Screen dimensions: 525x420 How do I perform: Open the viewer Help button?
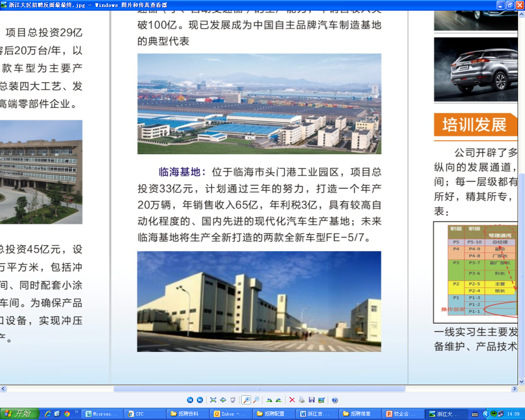[335, 400]
